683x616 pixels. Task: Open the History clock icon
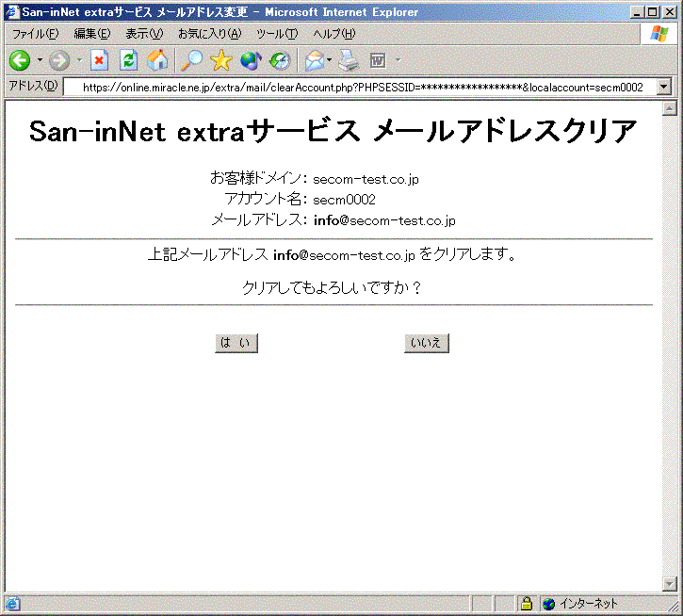tap(280, 60)
